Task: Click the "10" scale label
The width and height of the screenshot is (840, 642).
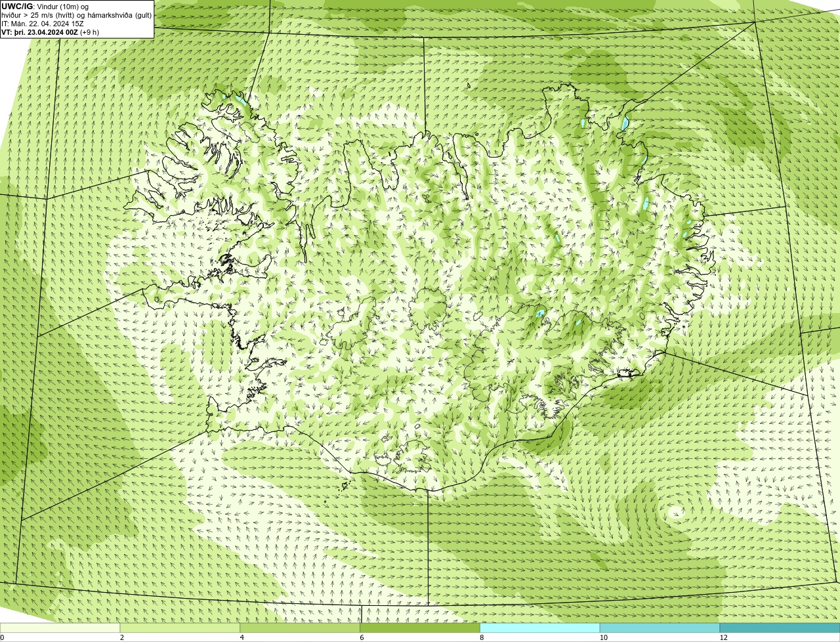Action: tap(603, 637)
